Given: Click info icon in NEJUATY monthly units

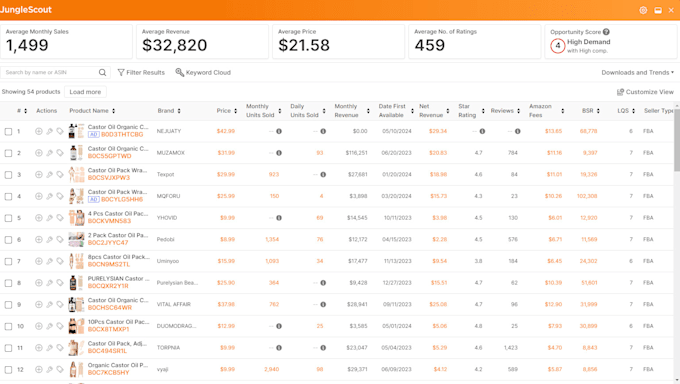Looking at the screenshot, I should 279,131.
